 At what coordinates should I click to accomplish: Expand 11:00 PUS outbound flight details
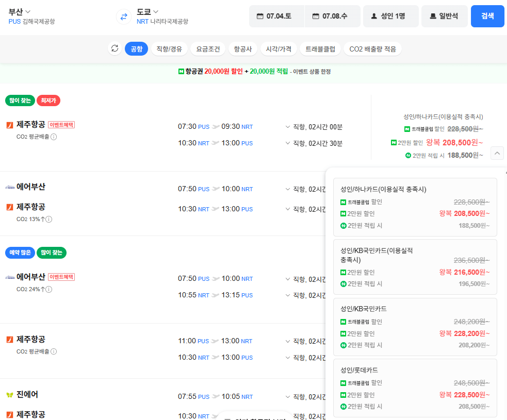[x=288, y=341]
